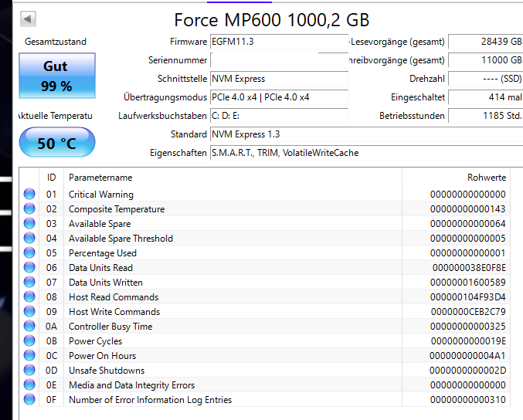This screenshot has height=420, width=523.
Task: Click the status orb for Data Units Read
Action: 29,267
